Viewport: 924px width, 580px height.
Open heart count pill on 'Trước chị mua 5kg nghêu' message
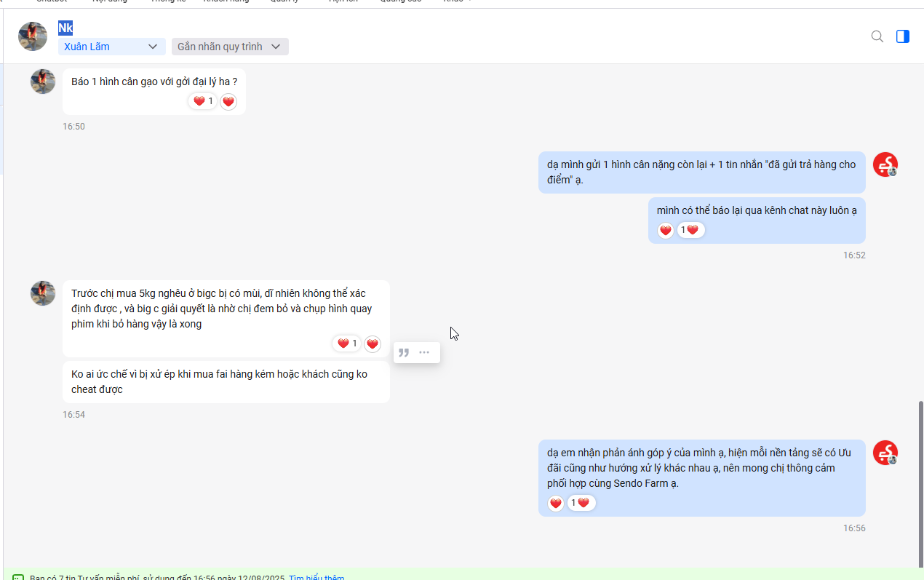coord(347,343)
